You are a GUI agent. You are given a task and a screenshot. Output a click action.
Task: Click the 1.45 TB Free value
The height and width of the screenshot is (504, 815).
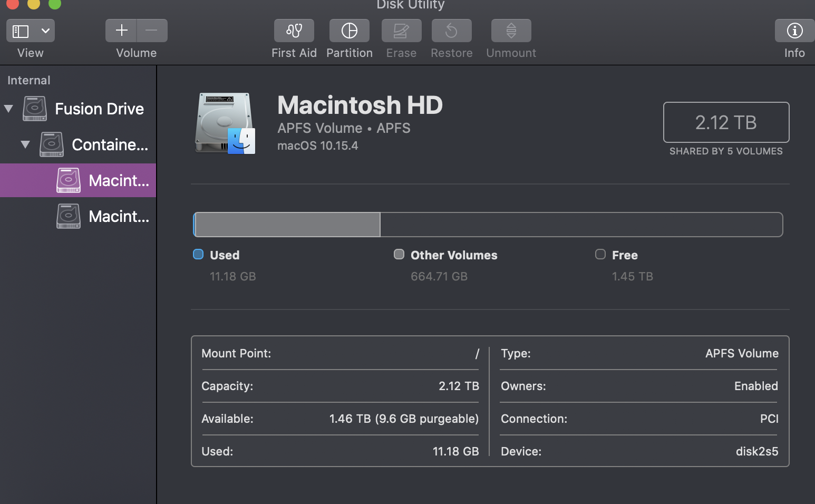[633, 276]
